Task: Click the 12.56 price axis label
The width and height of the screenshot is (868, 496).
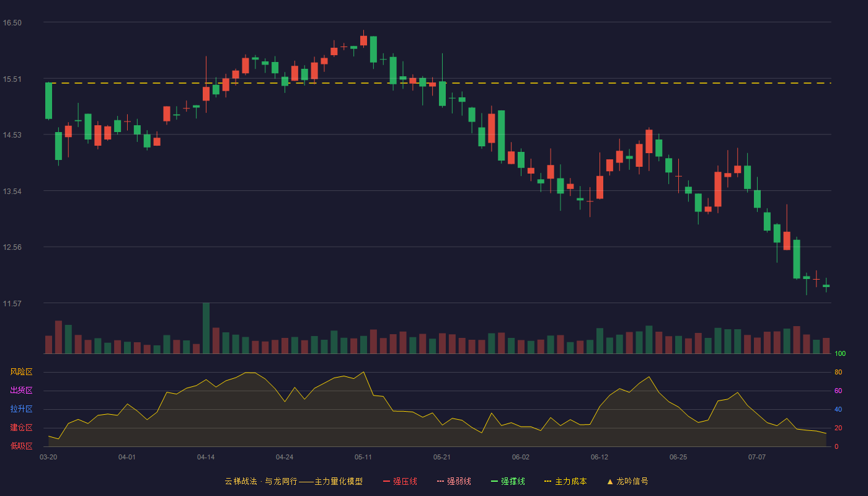Action: pos(12,247)
